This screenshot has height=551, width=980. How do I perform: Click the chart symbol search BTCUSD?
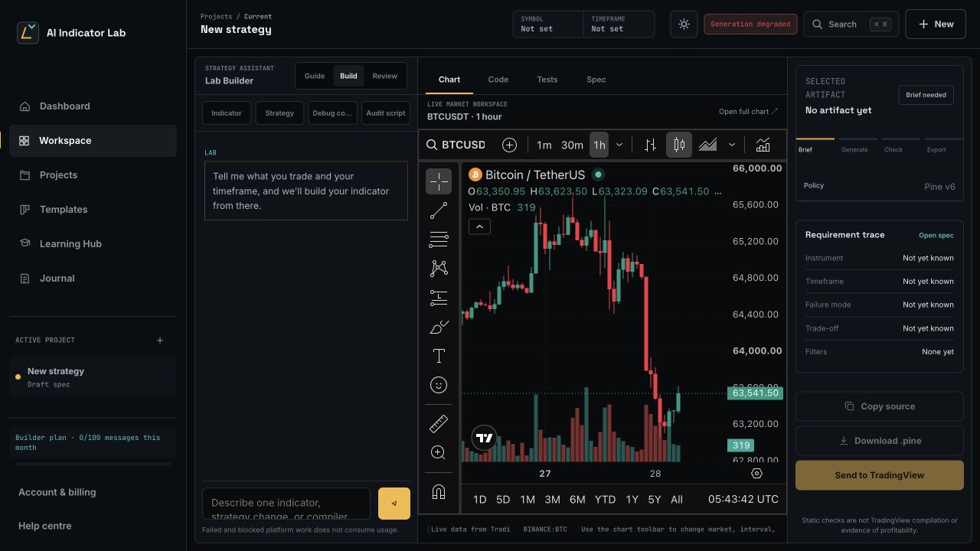(x=456, y=145)
